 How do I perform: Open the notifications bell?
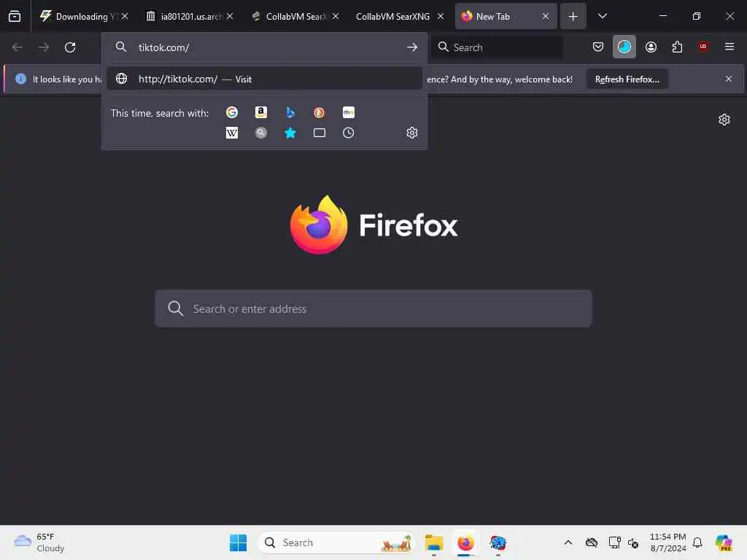click(697, 542)
